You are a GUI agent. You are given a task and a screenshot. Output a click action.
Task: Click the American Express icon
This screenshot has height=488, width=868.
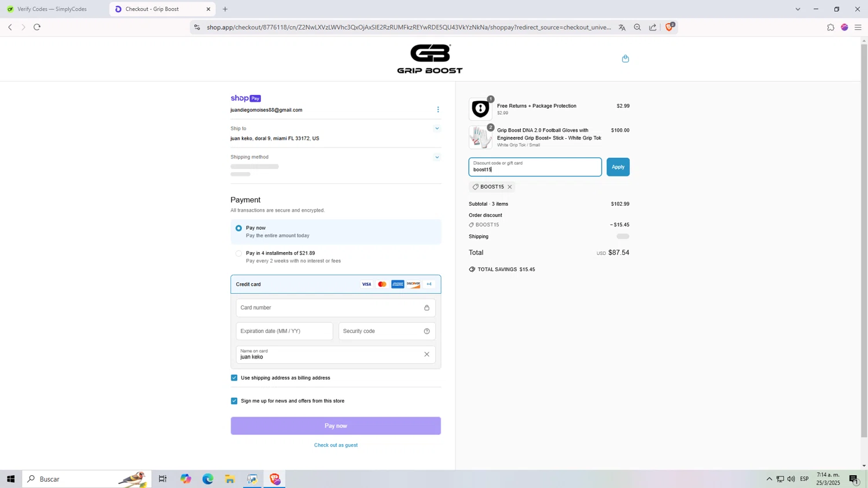click(x=398, y=284)
